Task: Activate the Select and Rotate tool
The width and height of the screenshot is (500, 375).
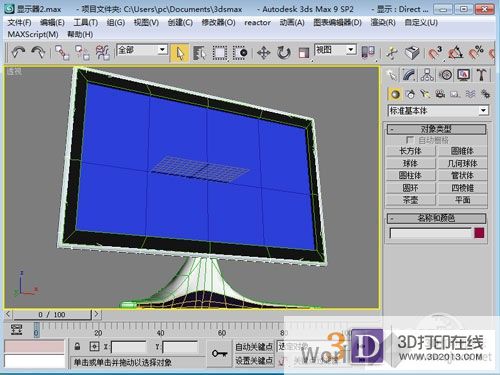Action: (x=284, y=53)
